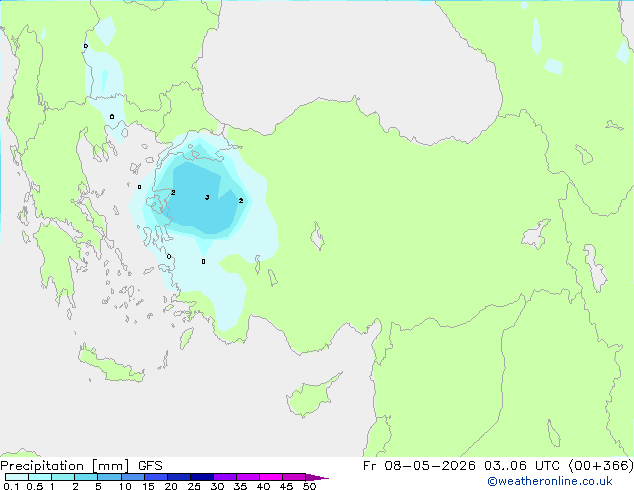Click the '(00+366)' forecast offset text

[x=601, y=466]
